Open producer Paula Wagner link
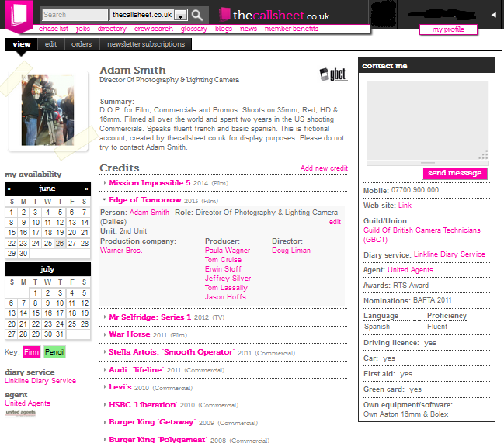Image resolution: width=504 pixels, height=443 pixels. click(228, 251)
